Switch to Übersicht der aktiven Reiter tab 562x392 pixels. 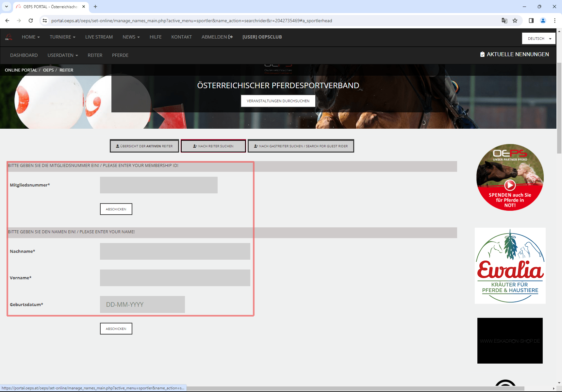(x=144, y=146)
